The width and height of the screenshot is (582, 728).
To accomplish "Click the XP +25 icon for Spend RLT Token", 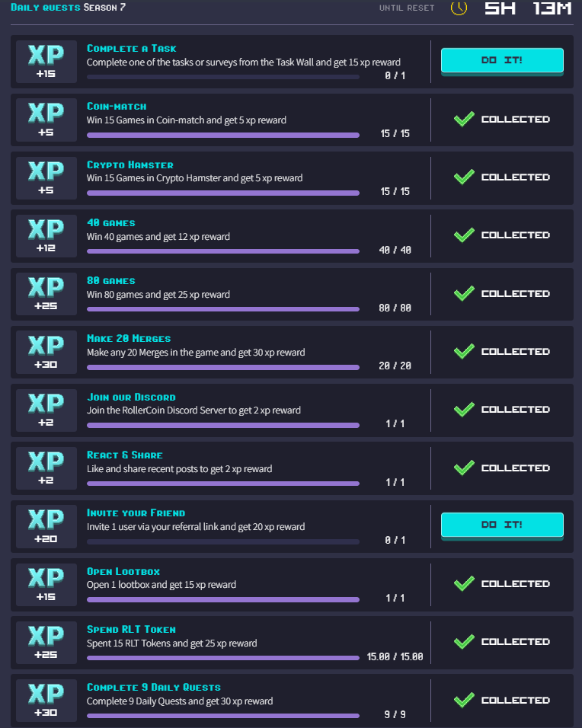I will coord(46,643).
